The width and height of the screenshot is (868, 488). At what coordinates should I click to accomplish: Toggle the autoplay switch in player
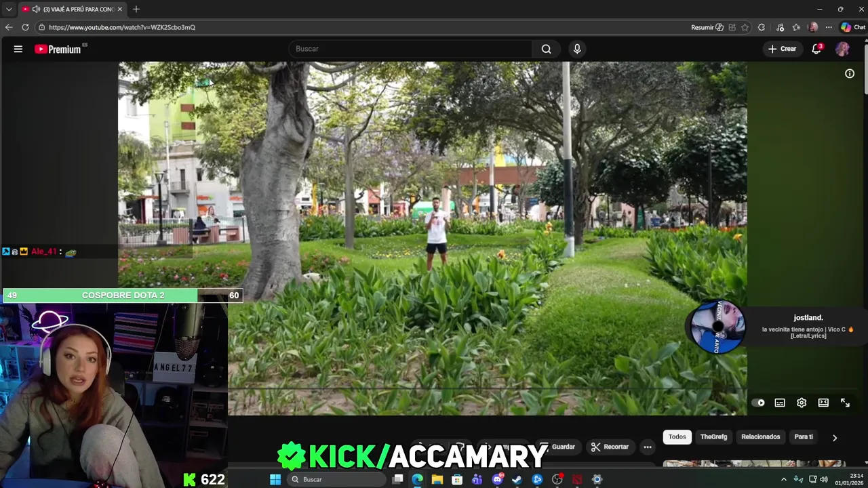pyautogui.click(x=758, y=403)
